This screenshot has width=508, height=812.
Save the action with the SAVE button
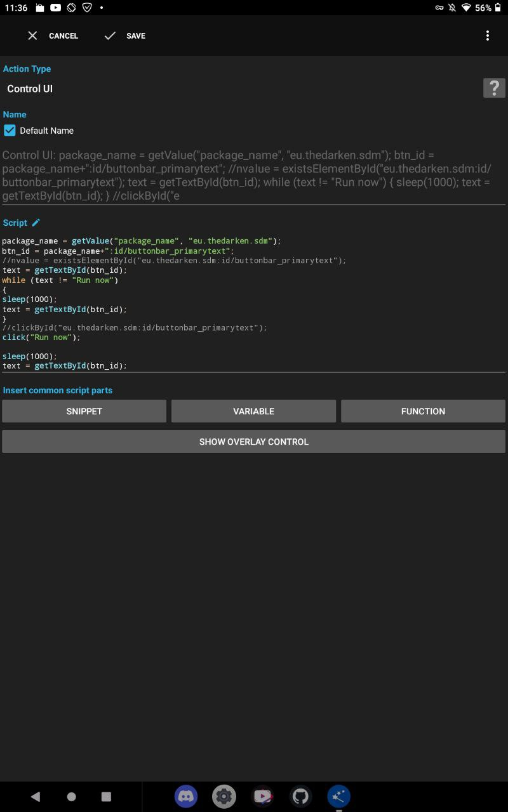click(x=125, y=36)
